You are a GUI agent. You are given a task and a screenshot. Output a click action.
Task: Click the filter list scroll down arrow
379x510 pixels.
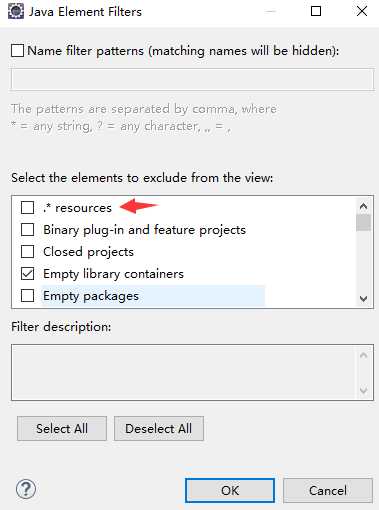[x=363, y=298]
